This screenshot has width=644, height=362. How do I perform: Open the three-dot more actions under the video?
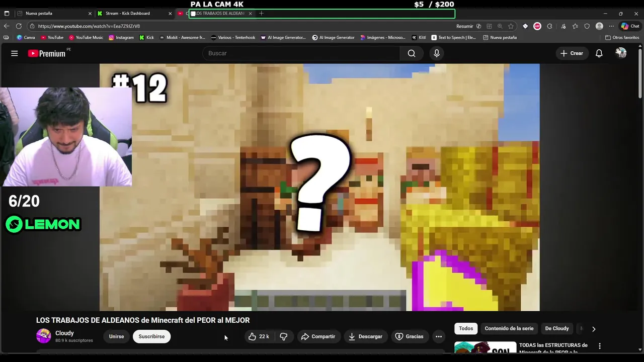439,336
